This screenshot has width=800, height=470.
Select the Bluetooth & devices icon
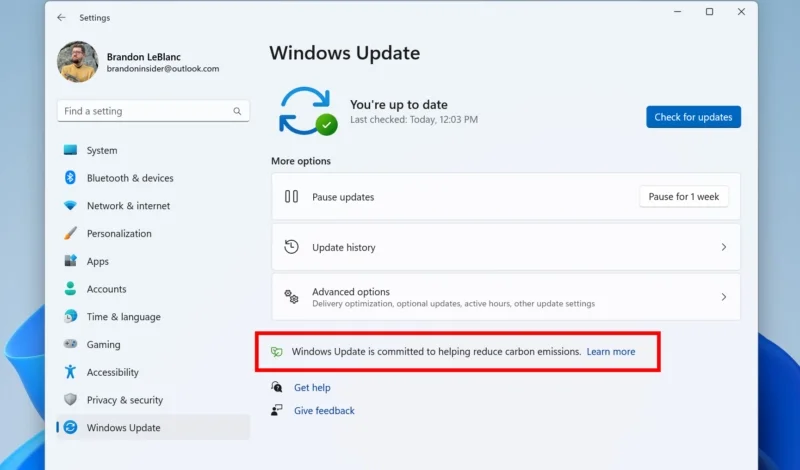[70, 178]
